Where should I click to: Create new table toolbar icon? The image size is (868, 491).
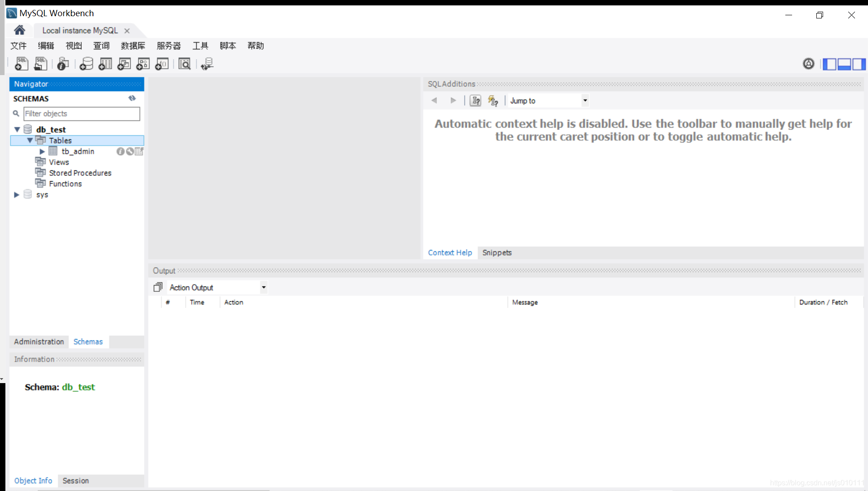[x=105, y=64]
